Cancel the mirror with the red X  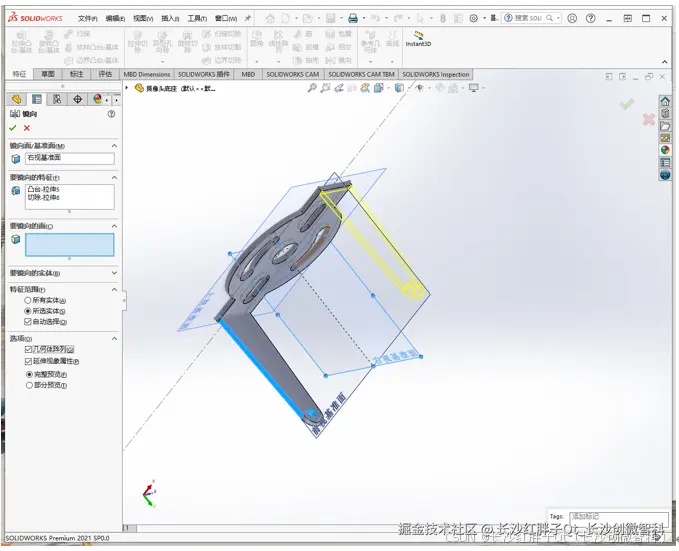tap(27, 128)
